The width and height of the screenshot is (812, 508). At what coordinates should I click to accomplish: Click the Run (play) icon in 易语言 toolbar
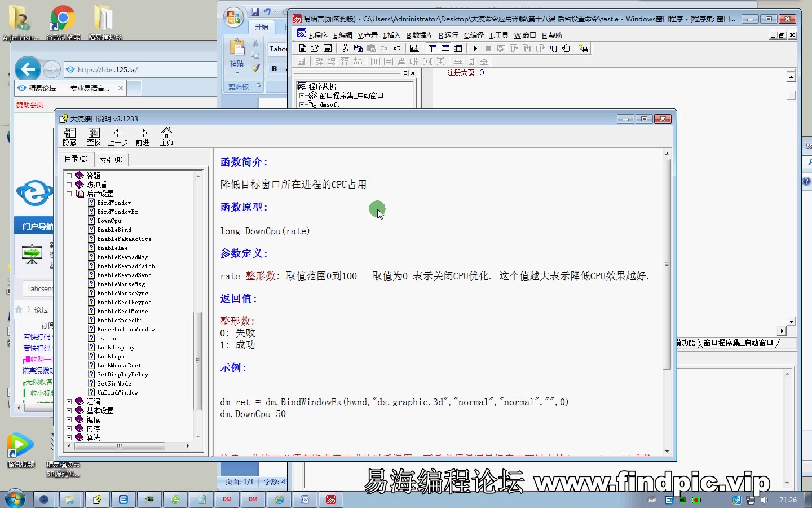475,49
